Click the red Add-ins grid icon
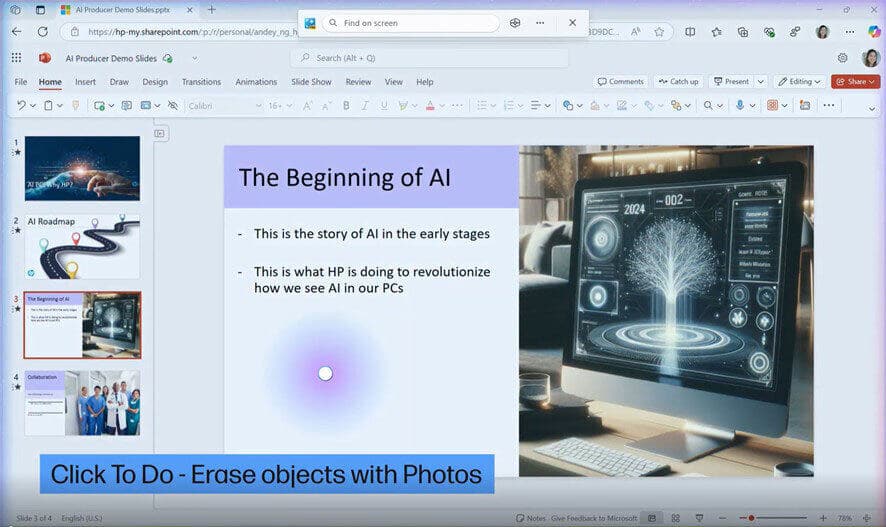The width and height of the screenshot is (886, 527). pos(772,106)
